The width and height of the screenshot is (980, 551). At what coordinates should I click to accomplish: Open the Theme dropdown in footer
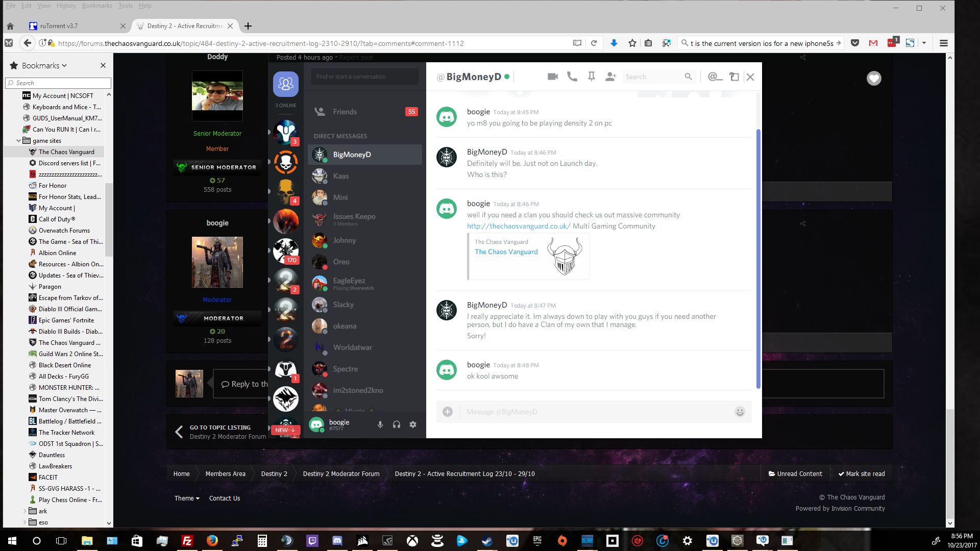(x=186, y=498)
